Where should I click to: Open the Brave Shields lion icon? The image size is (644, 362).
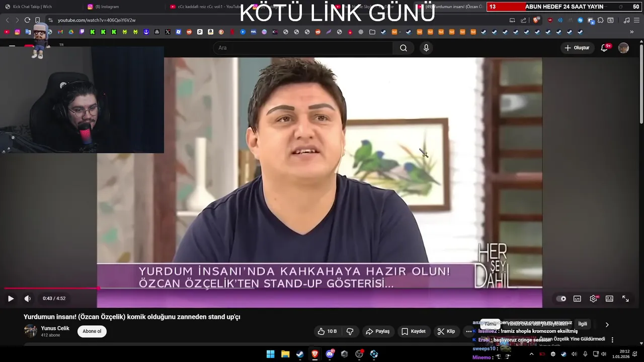tap(536, 20)
